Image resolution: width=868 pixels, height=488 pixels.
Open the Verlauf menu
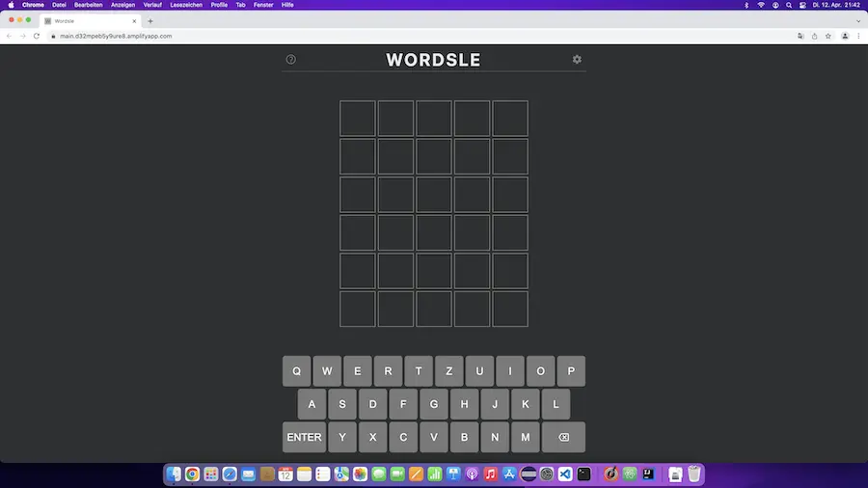[152, 5]
